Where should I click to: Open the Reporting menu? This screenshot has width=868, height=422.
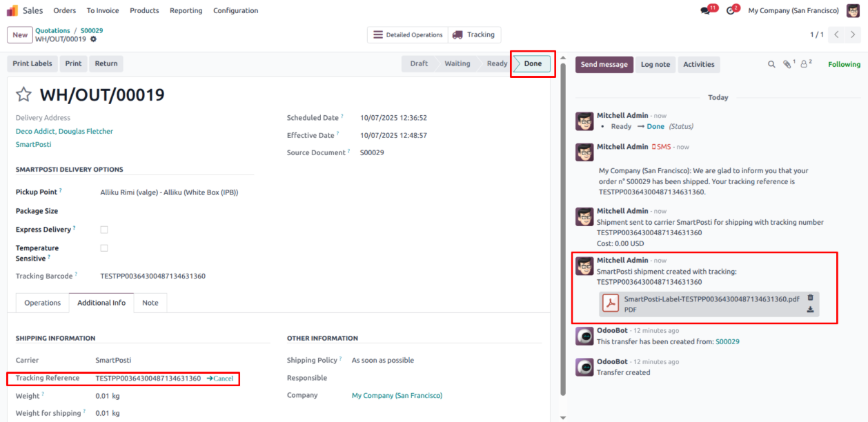tap(186, 10)
